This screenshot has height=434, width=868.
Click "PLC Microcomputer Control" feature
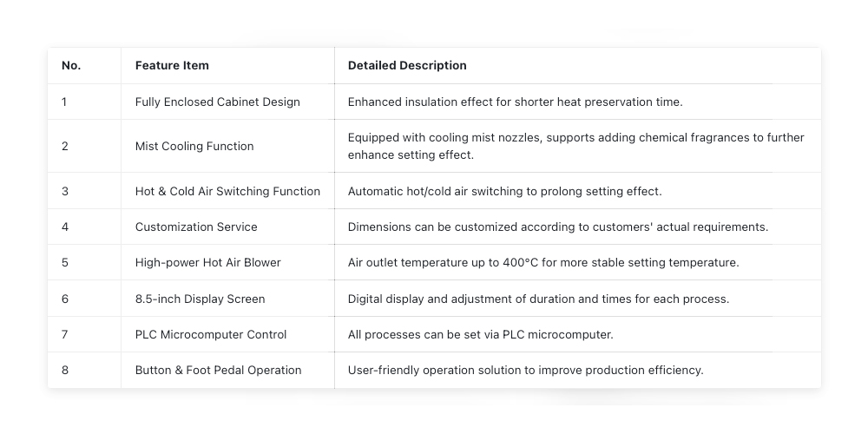(211, 334)
